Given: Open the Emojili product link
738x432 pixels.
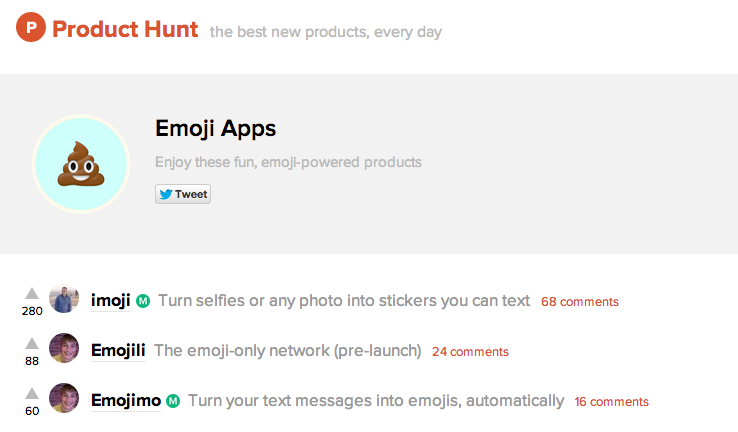Looking at the screenshot, I should (118, 351).
